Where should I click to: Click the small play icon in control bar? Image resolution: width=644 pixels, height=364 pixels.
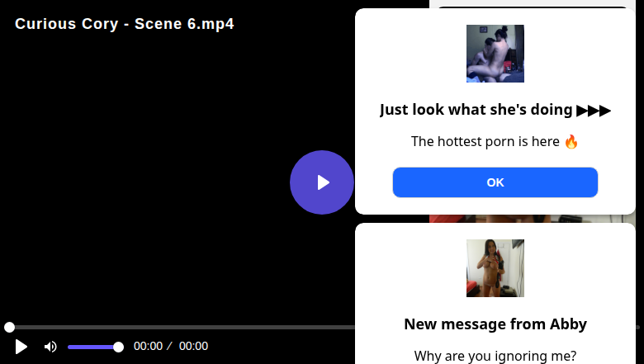(21, 347)
